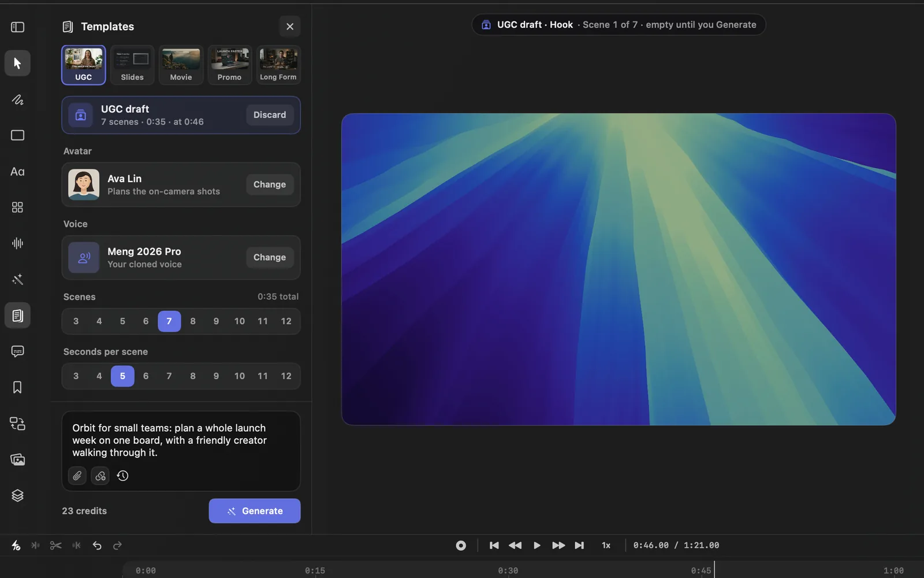Open the audio waveform panel
The width and height of the screenshot is (924, 578).
coord(17,243)
